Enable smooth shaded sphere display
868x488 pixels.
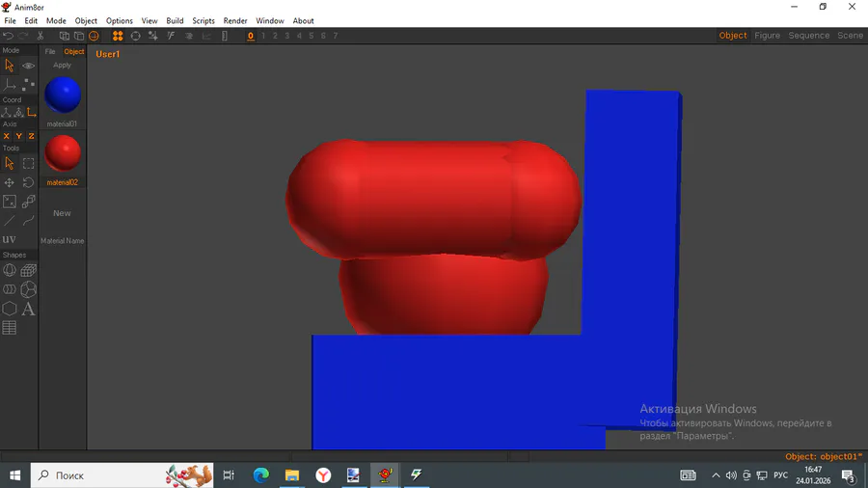(95, 36)
